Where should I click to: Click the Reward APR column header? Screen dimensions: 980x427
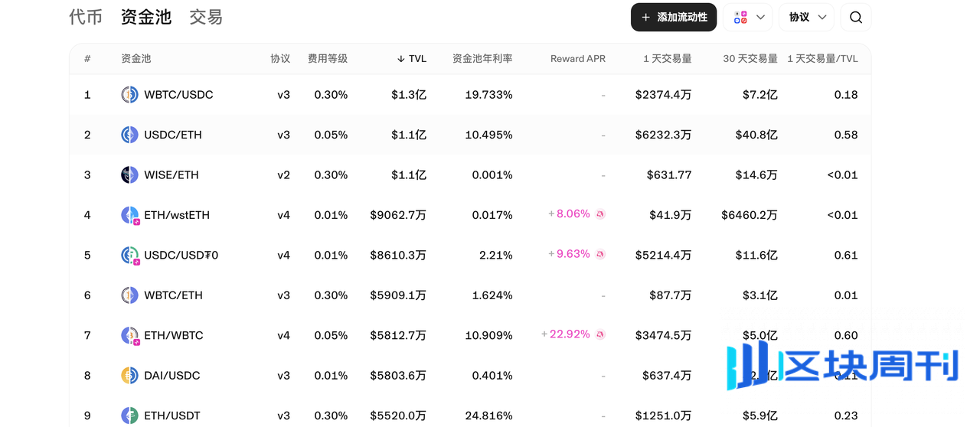578,59
